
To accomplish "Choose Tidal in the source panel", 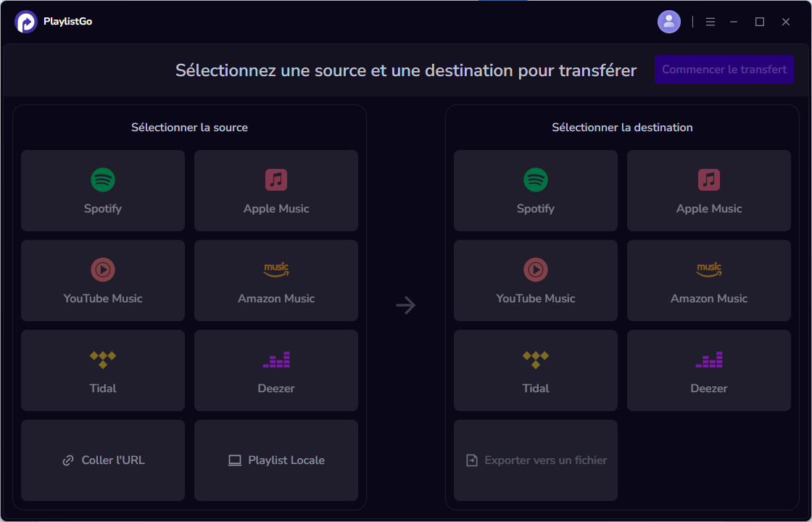I will tap(102, 370).
